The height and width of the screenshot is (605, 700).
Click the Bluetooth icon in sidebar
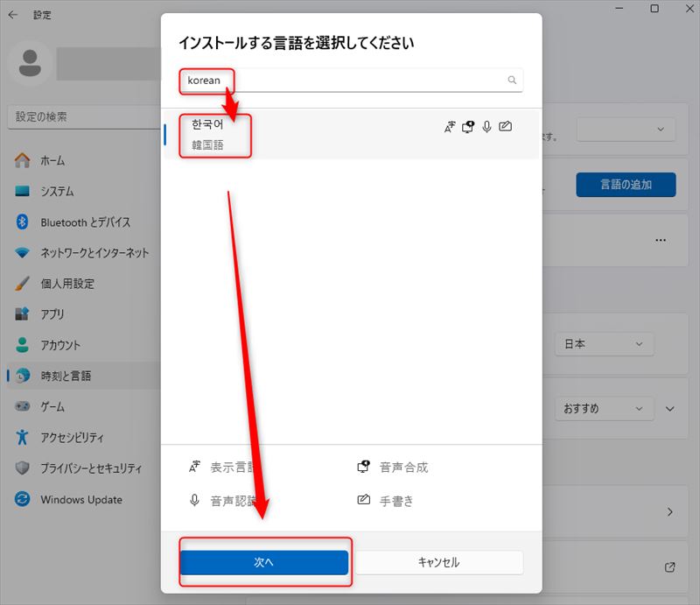click(23, 222)
